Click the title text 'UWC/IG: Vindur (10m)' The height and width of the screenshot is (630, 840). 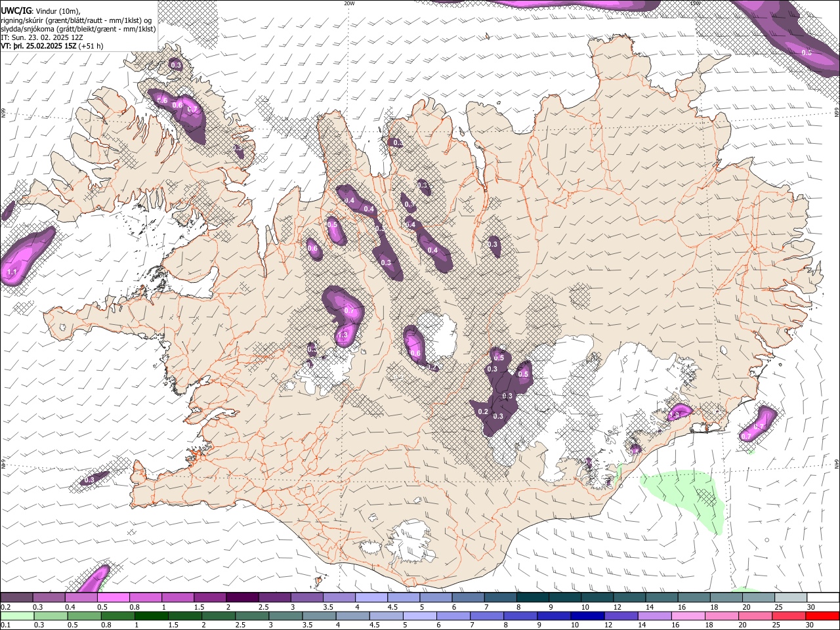[41, 11]
